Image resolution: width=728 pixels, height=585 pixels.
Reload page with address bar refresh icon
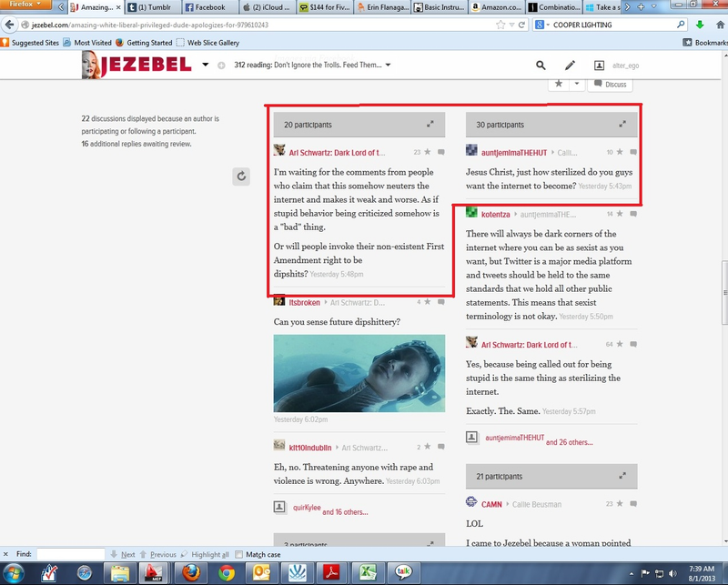tap(521, 25)
